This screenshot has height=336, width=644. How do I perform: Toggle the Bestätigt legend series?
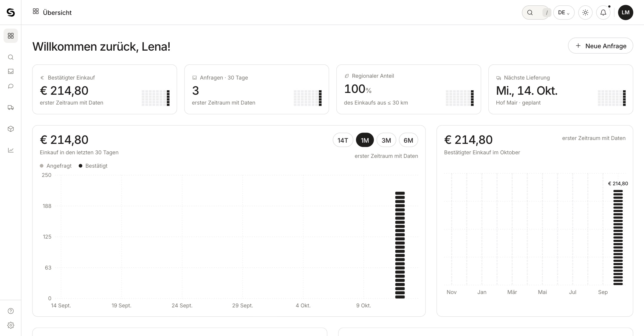[x=93, y=166]
